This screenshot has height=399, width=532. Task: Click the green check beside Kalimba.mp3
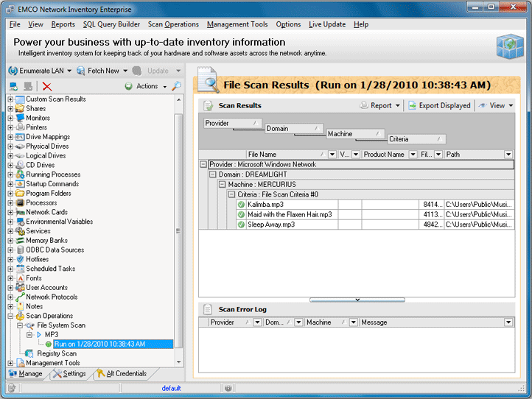(241, 204)
